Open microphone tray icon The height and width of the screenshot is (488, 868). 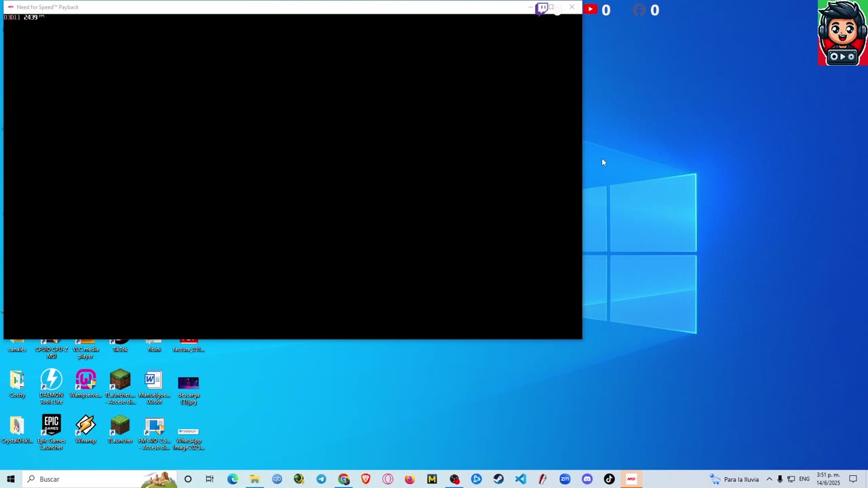pos(780,479)
